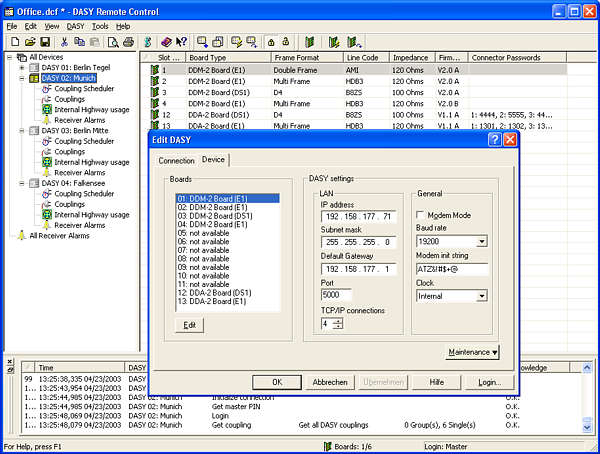Open the Clock dropdown
This screenshot has height=454, width=600.
(481, 296)
